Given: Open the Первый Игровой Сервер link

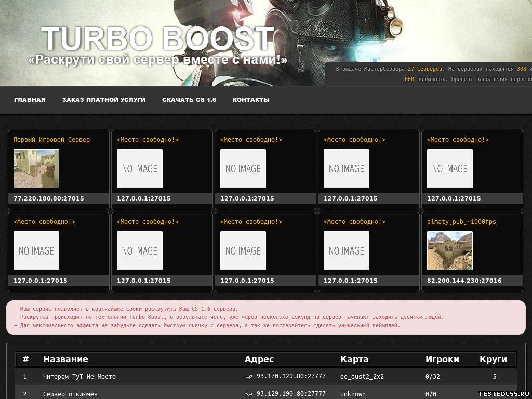Looking at the screenshot, I should coord(51,140).
